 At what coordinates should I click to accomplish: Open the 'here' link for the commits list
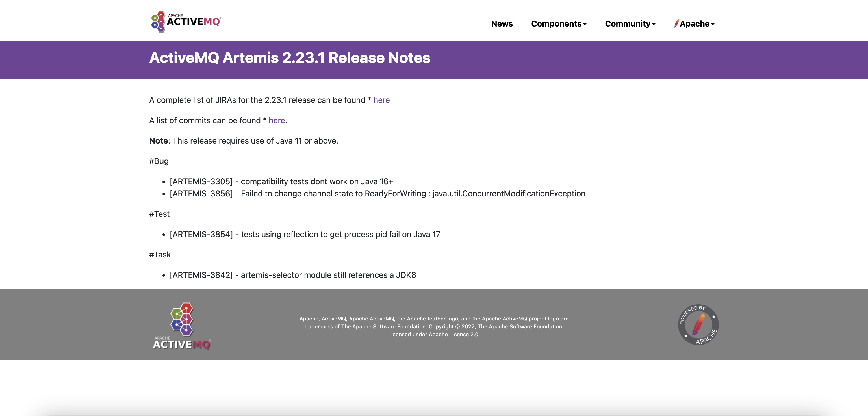click(277, 120)
